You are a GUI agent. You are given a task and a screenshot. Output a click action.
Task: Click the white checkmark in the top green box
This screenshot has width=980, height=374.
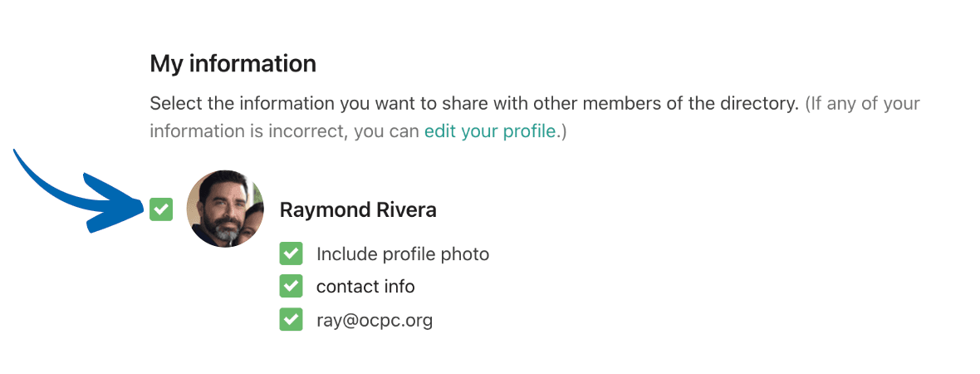(161, 209)
